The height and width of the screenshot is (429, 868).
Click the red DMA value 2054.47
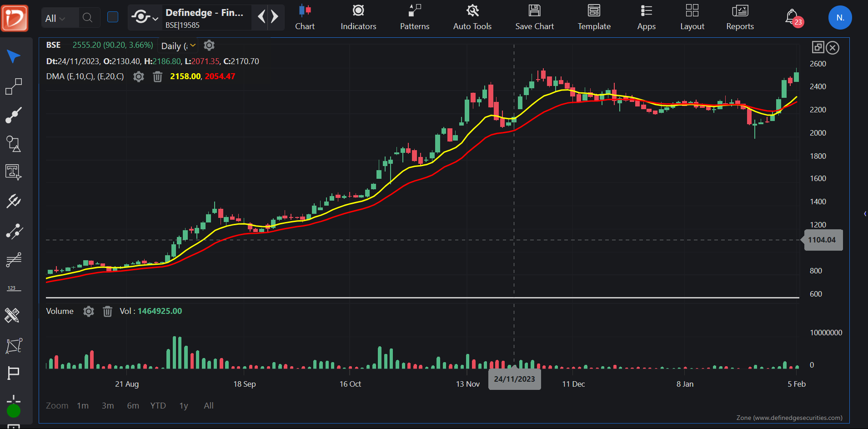pos(220,76)
